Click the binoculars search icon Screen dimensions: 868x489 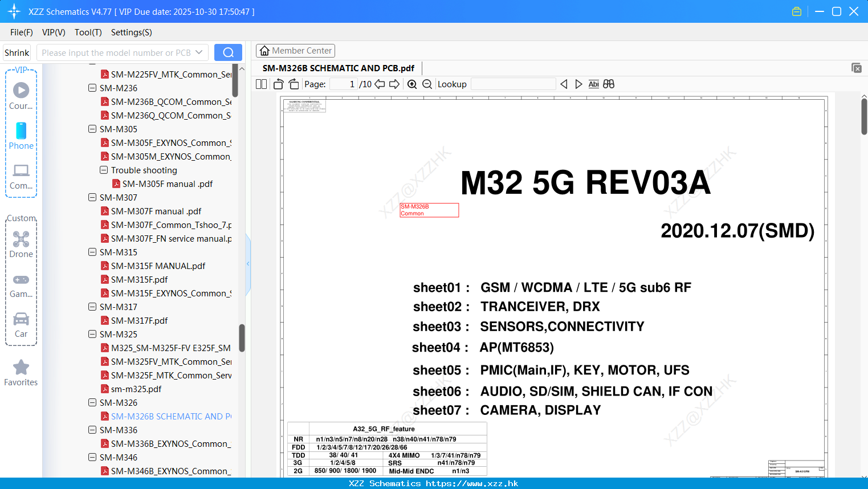click(609, 84)
